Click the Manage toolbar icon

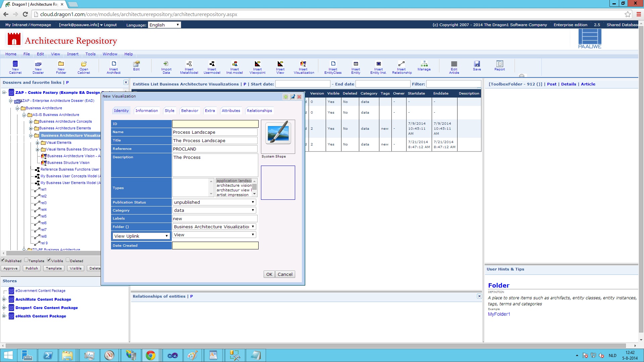click(424, 66)
